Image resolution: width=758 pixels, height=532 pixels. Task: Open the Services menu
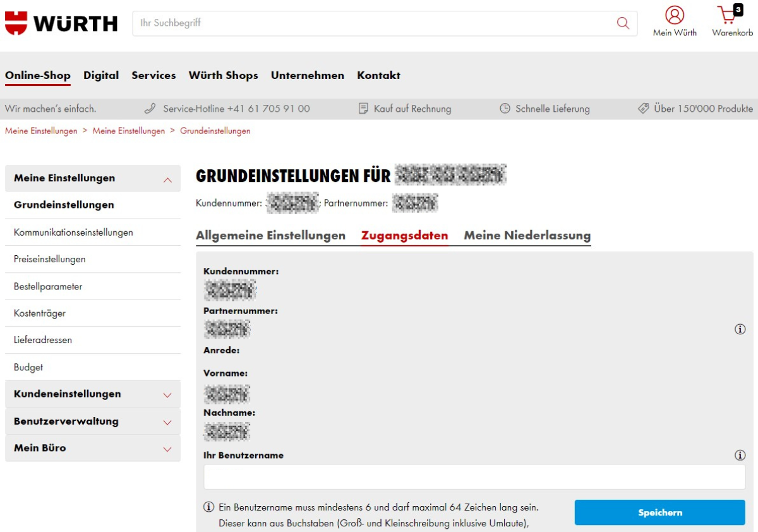tap(153, 76)
